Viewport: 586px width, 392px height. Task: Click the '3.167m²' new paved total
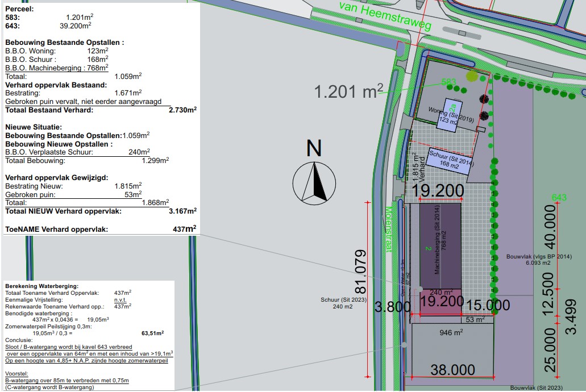(183, 211)
